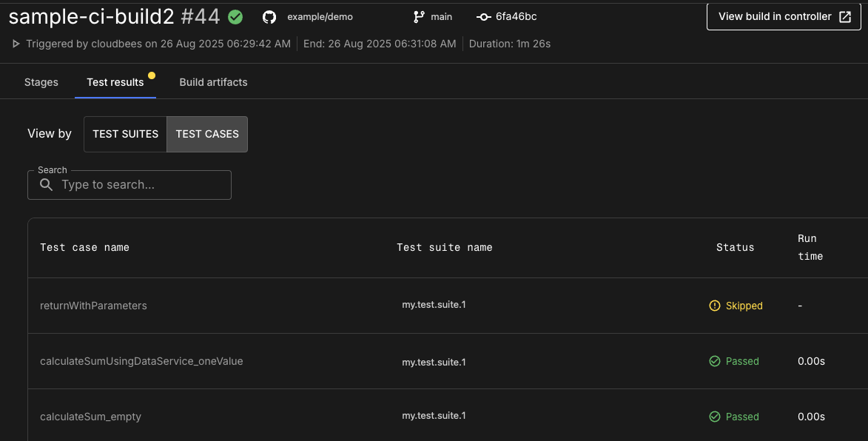Click the search magnifier icon
Screen dimensions: 868x441
[x=46, y=185]
